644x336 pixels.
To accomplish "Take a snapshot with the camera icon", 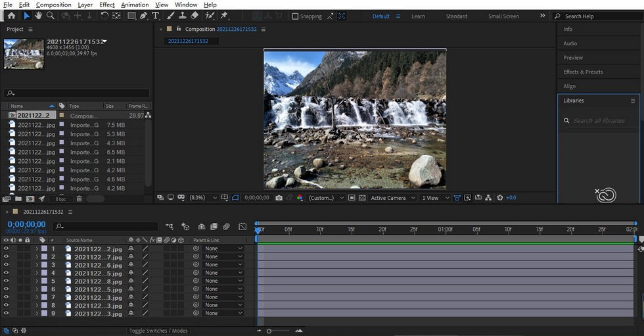I will pyautogui.click(x=279, y=198).
